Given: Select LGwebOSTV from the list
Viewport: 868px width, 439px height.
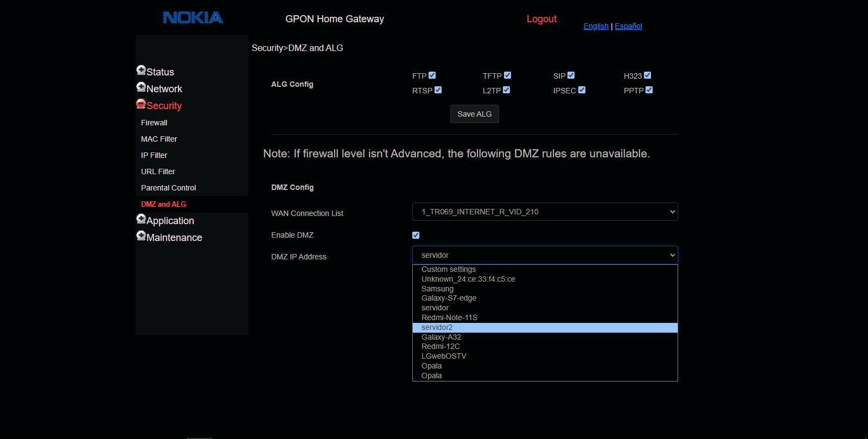Looking at the screenshot, I should tap(545, 357).
